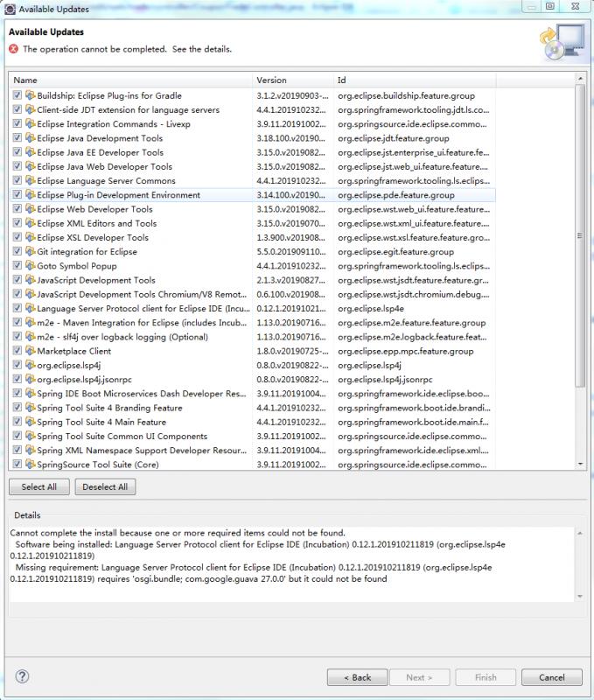Viewport: 594px width, 700px height.
Task: Uncheck Eclipse Plug-in Development Environment checkbox
Action: coord(17,194)
